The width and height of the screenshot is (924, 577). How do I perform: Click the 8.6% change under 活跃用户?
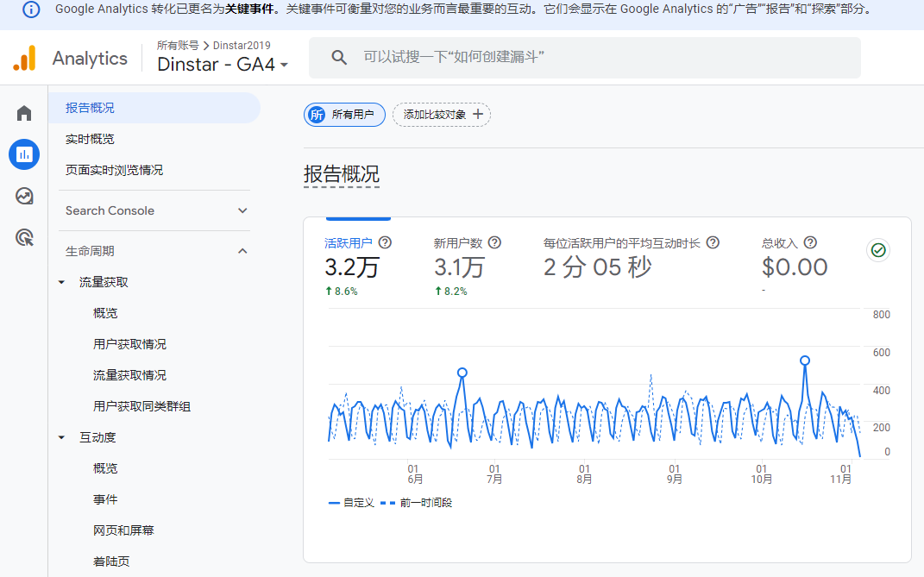click(x=341, y=292)
